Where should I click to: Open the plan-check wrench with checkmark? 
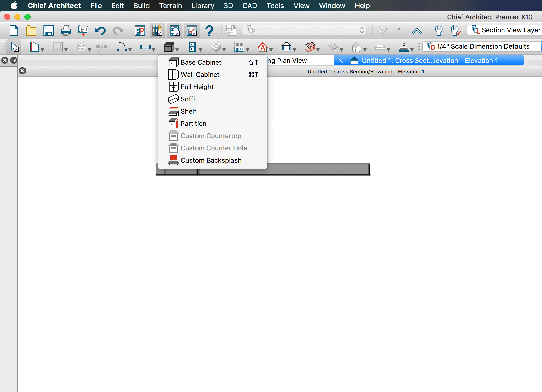pos(456,31)
